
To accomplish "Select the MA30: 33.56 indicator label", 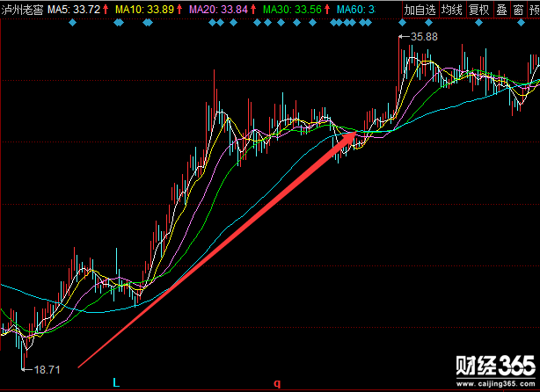I will pyautogui.click(x=292, y=10).
